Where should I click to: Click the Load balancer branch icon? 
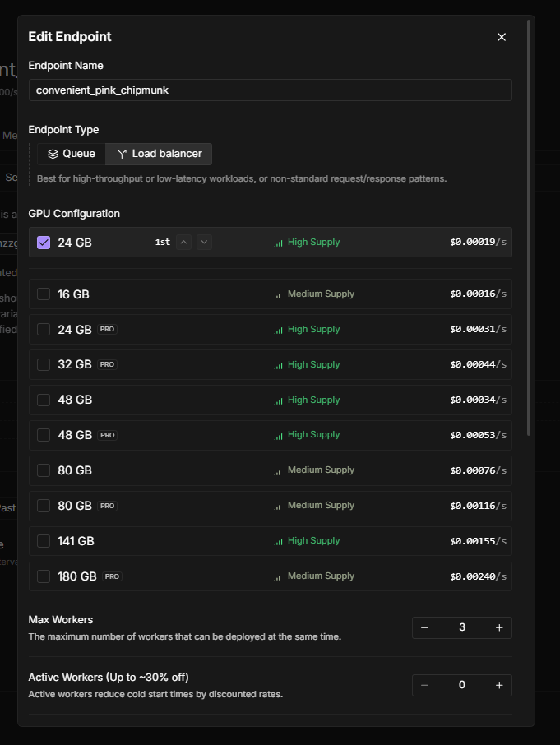tap(122, 154)
